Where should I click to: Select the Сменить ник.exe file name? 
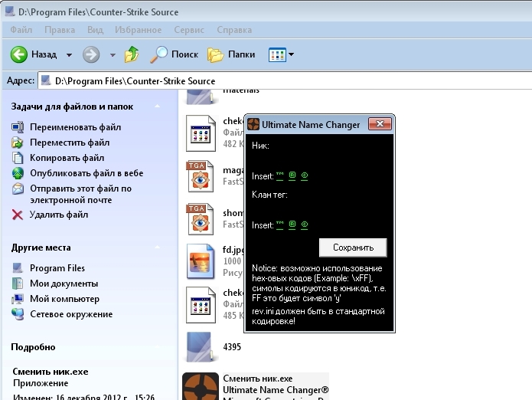click(257, 379)
